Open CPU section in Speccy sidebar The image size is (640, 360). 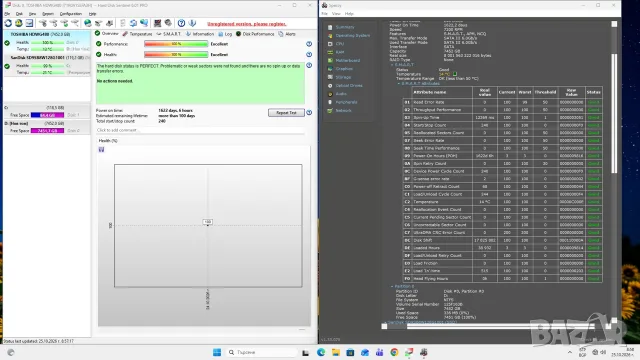340,44
